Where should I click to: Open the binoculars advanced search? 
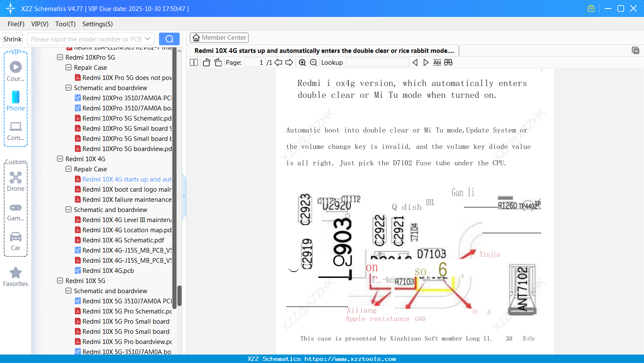point(448,62)
